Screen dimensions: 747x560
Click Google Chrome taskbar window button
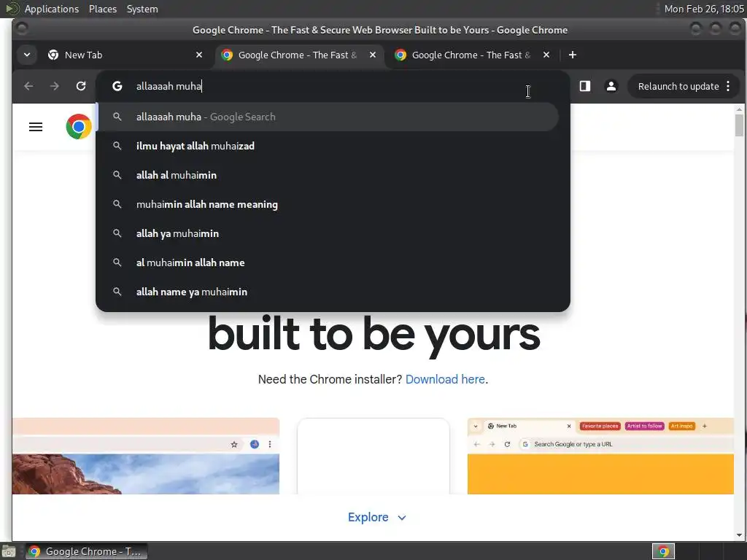click(x=86, y=551)
